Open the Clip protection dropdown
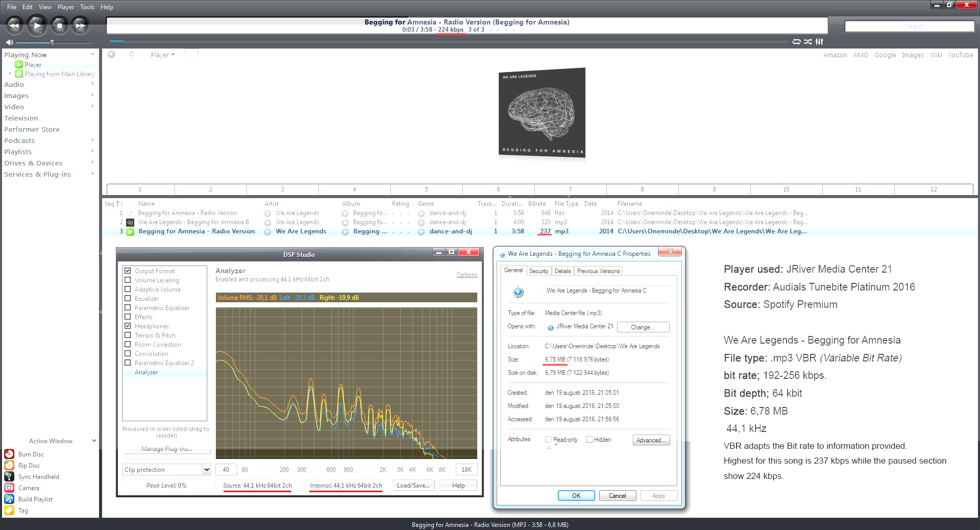980x530 pixels. (x=207, y=470)
